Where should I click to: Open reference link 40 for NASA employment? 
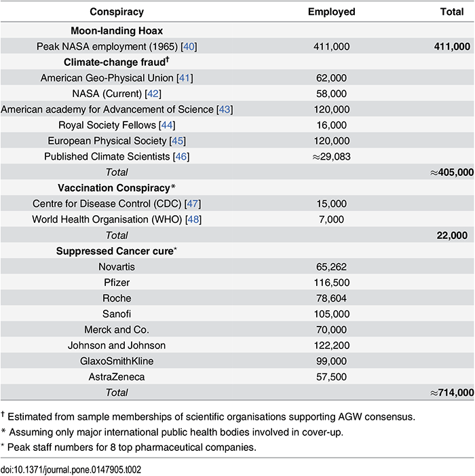(189, 46)
